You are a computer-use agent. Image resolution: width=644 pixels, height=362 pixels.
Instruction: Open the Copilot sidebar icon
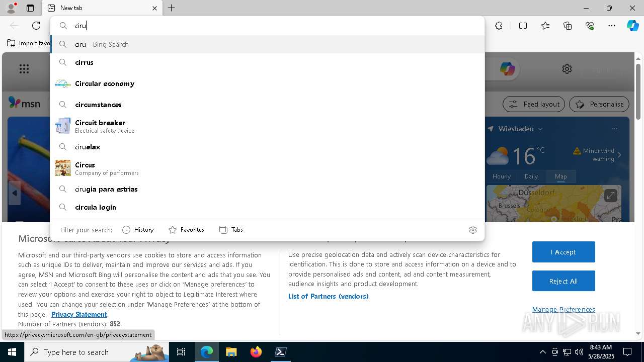(632, 26)
